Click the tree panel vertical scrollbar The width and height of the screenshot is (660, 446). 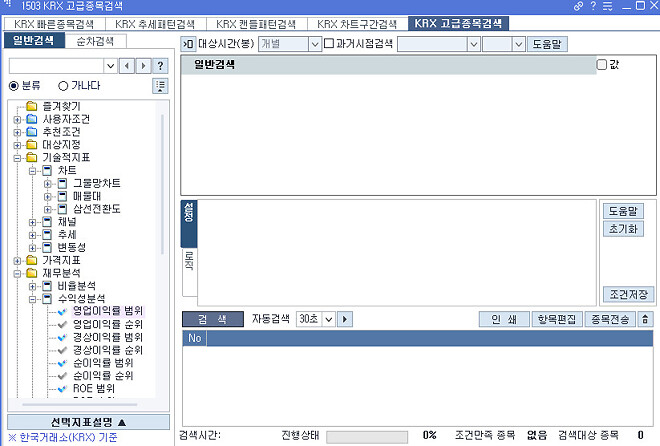tap(162, 184)
